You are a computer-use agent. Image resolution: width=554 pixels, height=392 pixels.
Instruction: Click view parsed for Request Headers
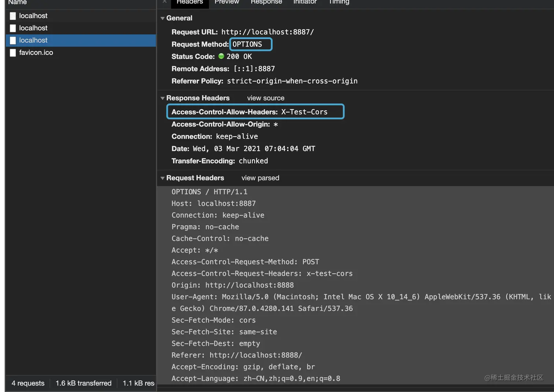(260, 178)
